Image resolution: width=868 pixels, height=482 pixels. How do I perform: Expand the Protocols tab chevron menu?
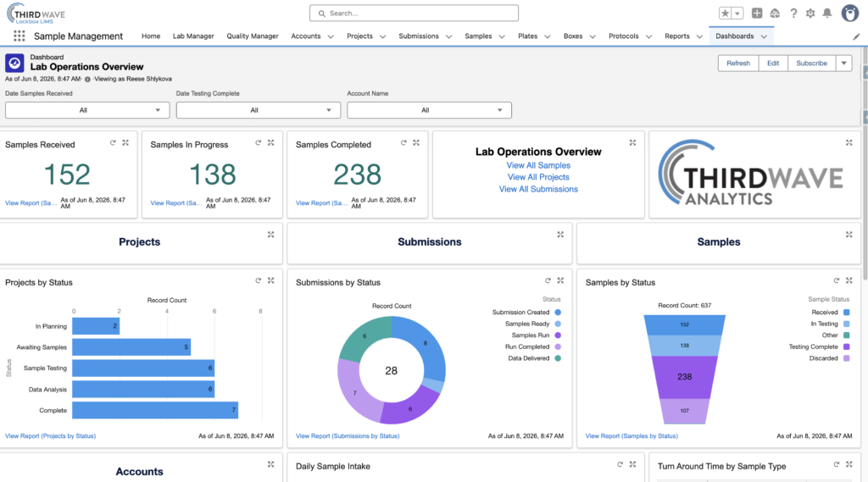(648, 36)
